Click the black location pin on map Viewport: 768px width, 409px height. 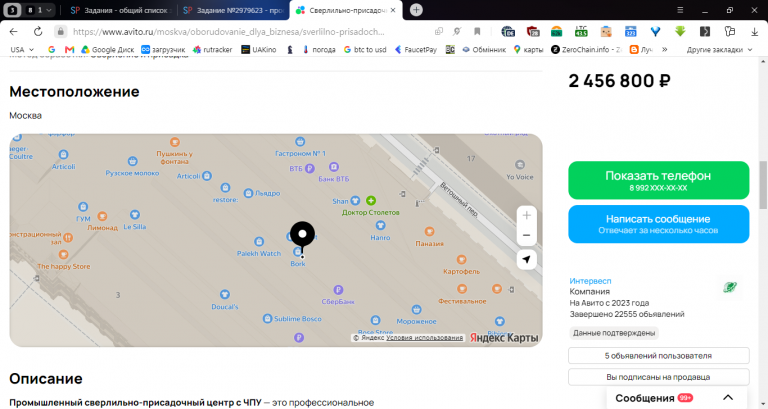click(x=302, y=236)
